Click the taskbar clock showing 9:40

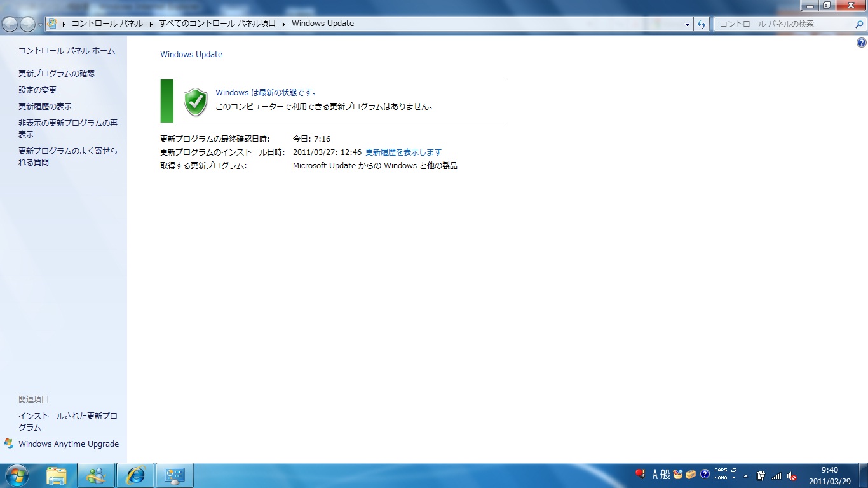click(829, 476)
